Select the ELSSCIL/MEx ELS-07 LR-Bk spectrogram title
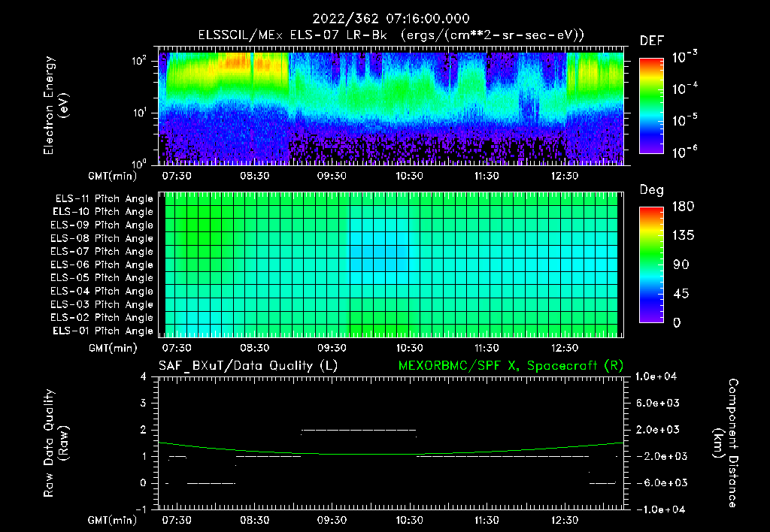The width and height of the screenshot is (770, 532). pos(391,35)
